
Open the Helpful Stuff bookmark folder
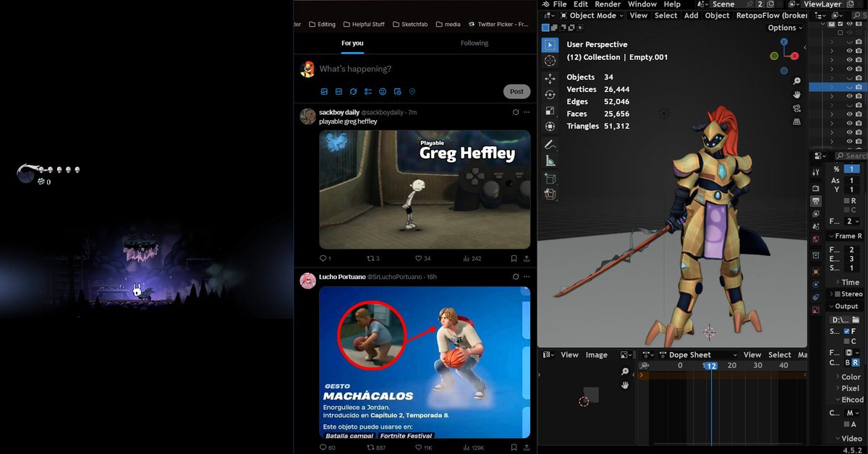click(363, 24)
